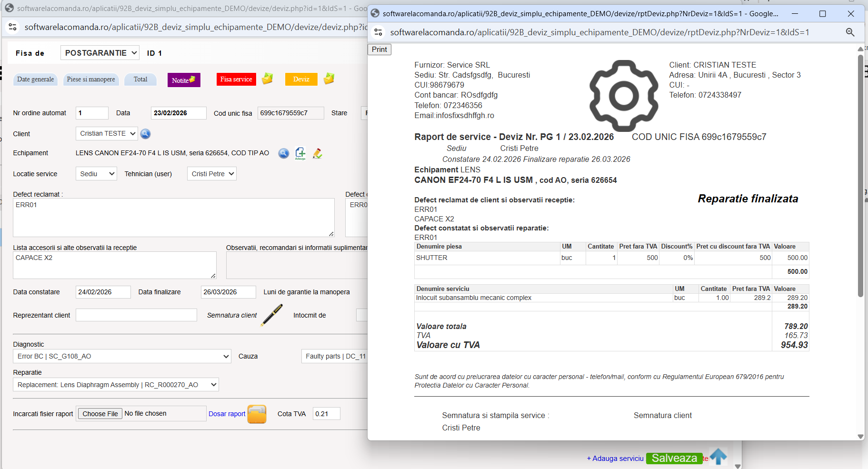This screenshot has height=469, width=868.
Task: Click the popup address bar URL
Action: click(600, 32)
